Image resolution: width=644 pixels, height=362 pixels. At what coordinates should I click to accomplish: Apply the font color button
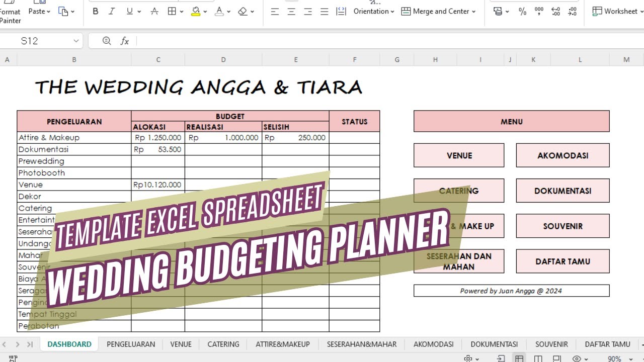pos(219,11)
